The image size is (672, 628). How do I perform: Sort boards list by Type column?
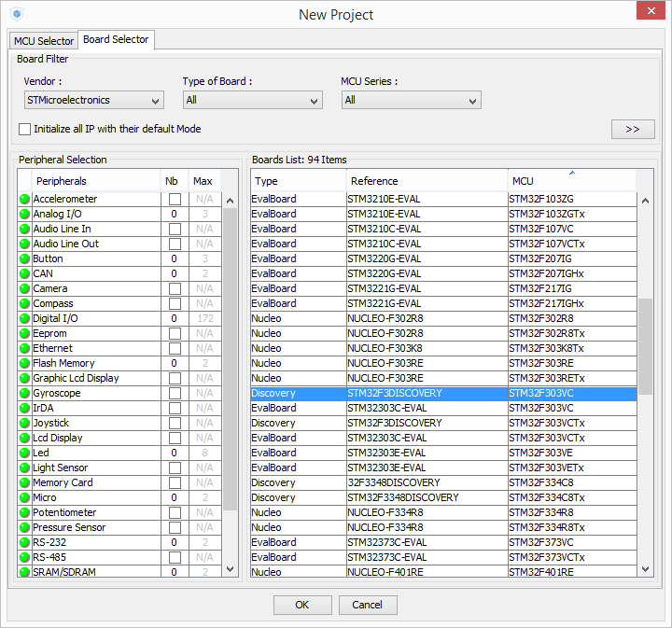[299, 180]
